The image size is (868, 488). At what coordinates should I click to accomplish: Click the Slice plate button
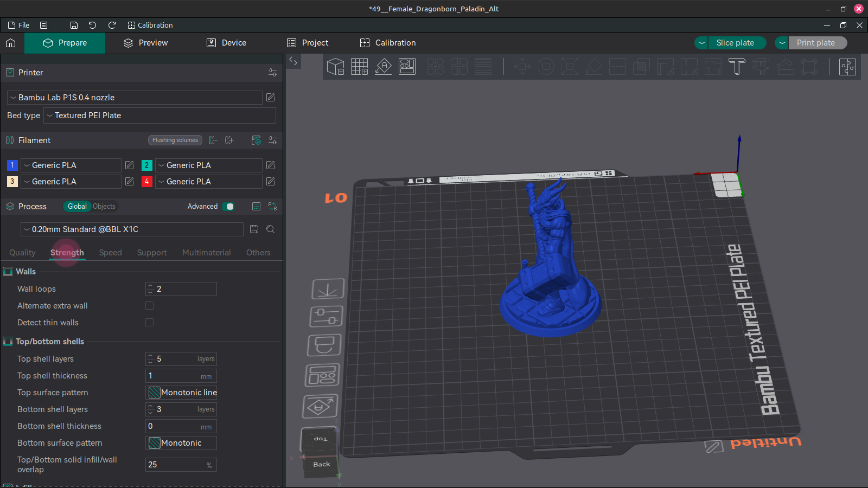click(735, 43)
